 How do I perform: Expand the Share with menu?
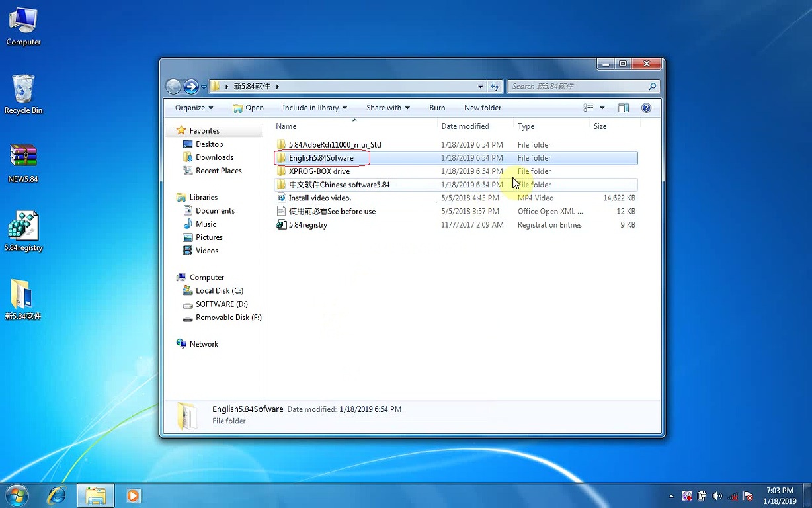388,108
